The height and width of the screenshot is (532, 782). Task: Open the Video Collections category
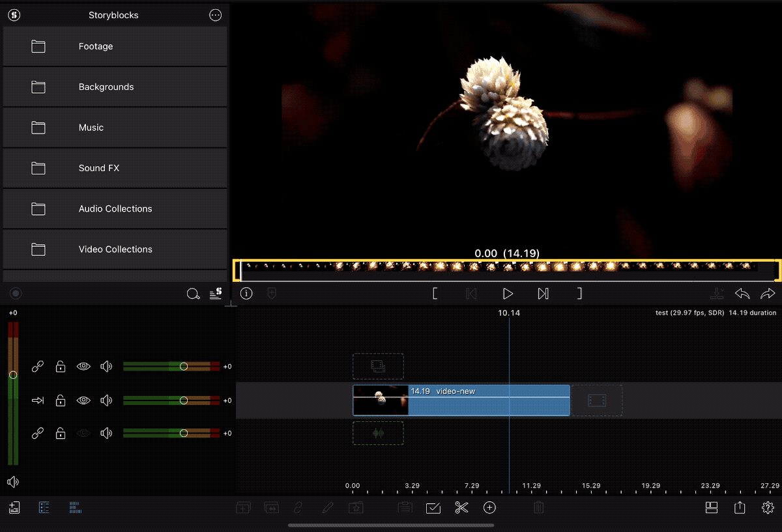tap(115, 249)
